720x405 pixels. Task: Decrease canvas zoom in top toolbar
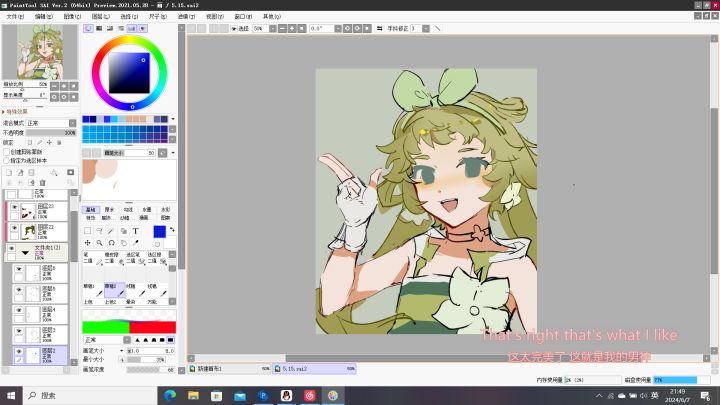click(x=282, y=28)
